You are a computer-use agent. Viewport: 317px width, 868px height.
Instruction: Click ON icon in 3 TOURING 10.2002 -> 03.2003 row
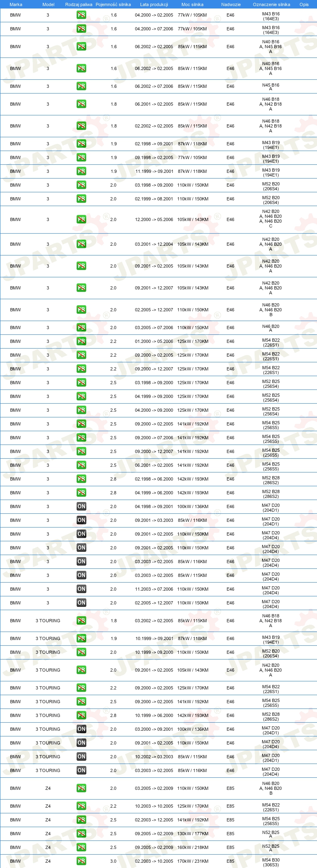pyautogui.click(x=81, y=757)
